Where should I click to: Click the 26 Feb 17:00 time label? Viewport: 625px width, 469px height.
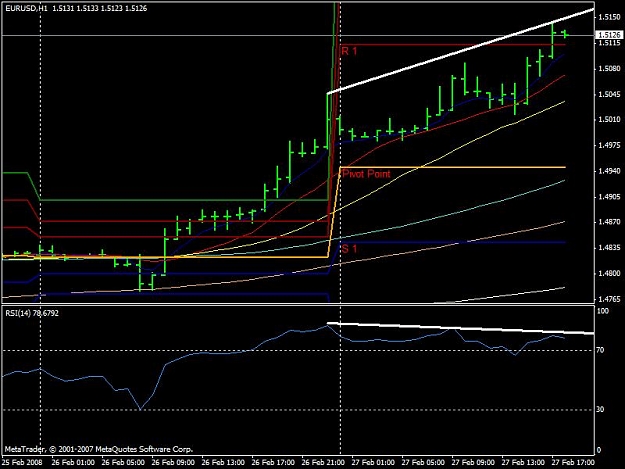pos(273,462)
